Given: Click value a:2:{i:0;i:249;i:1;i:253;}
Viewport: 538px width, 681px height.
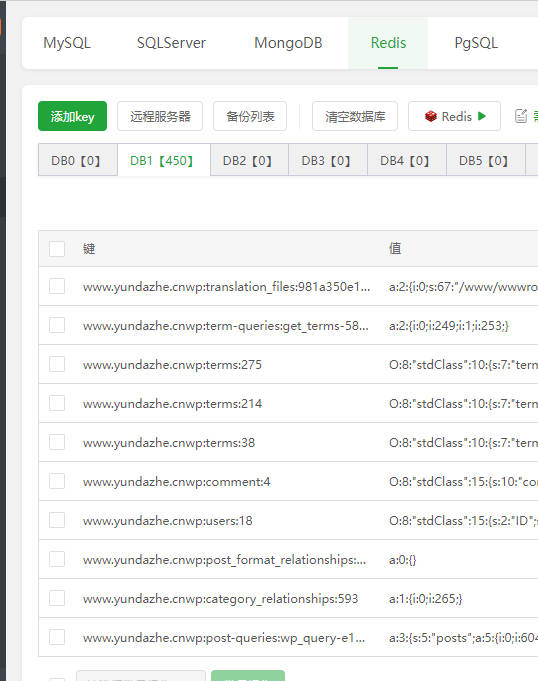Looking at the screenshot, I should [449, 326].
